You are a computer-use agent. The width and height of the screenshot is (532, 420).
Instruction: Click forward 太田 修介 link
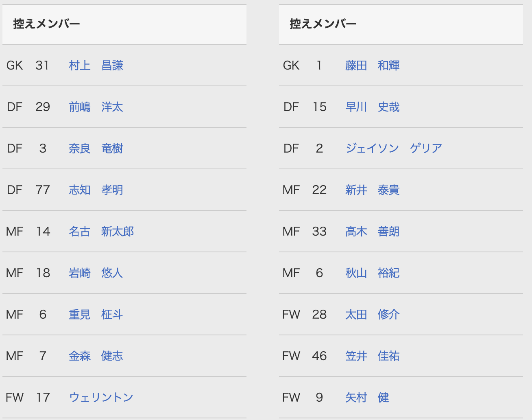[x=373, y=315]
